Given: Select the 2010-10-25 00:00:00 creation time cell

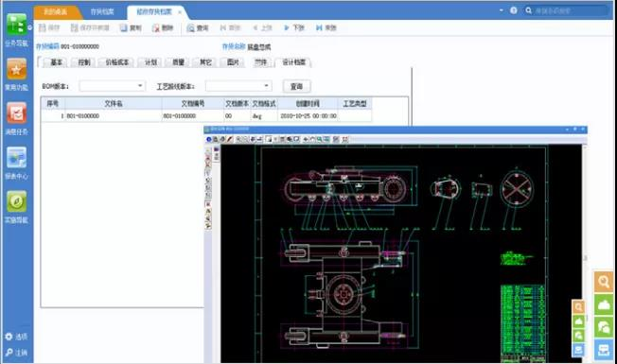Looking at the screenshot, I should 308,116.
